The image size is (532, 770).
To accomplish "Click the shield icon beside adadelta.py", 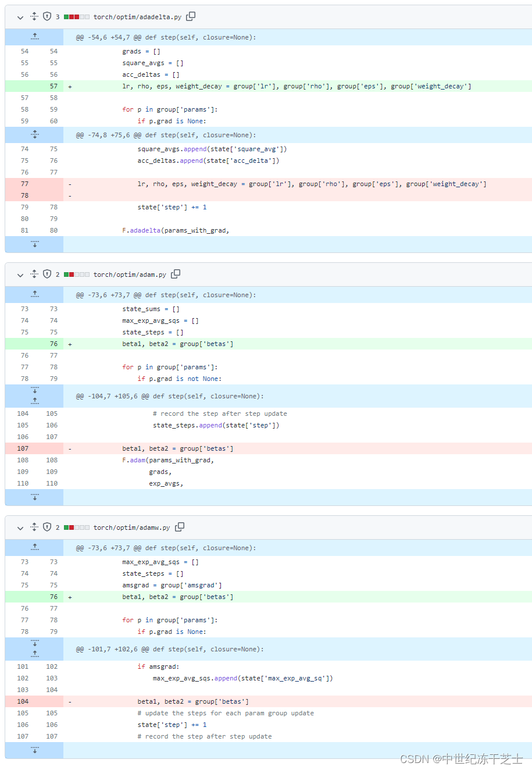I will click(47, 17).
